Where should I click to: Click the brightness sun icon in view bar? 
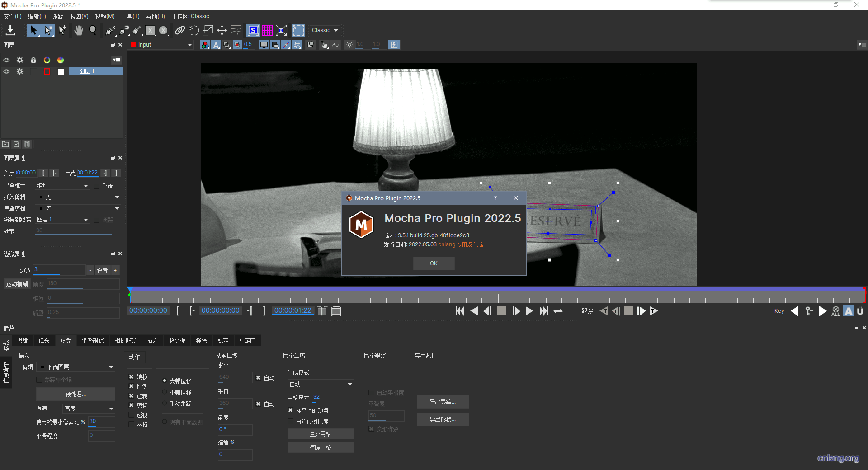pos(349,45)
